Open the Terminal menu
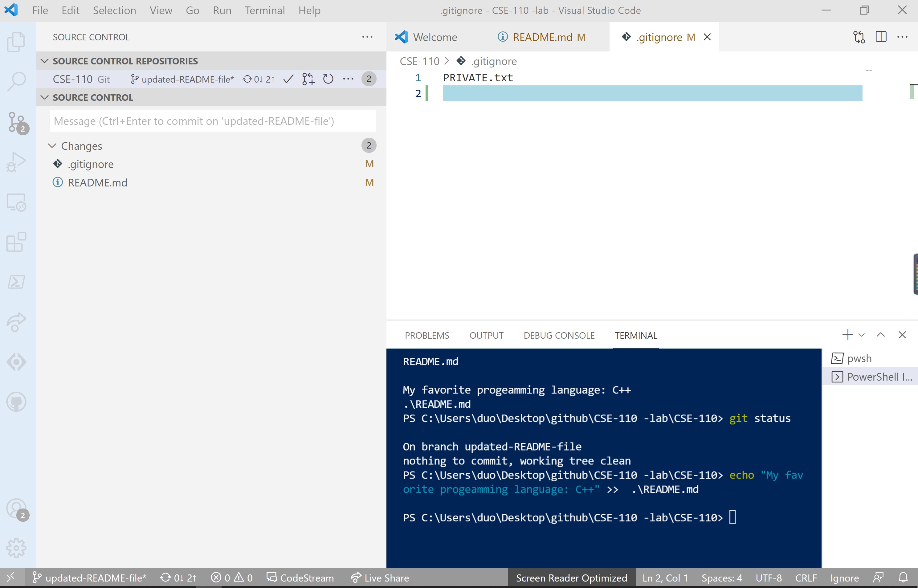This screenshot has height=588, width=918. [x=265, y=10]
